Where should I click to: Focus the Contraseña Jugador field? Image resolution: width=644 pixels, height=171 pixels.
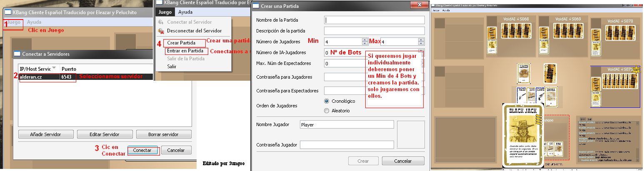347,145
